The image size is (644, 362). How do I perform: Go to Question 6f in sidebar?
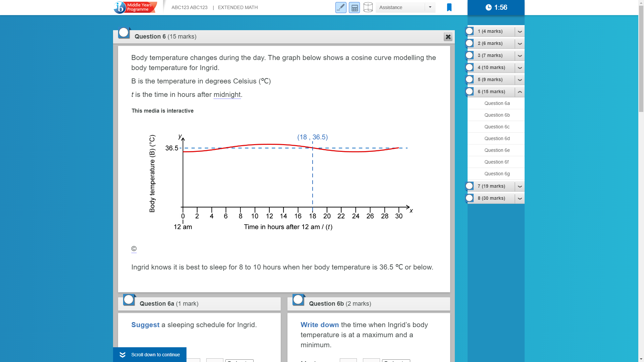(496, 162)
